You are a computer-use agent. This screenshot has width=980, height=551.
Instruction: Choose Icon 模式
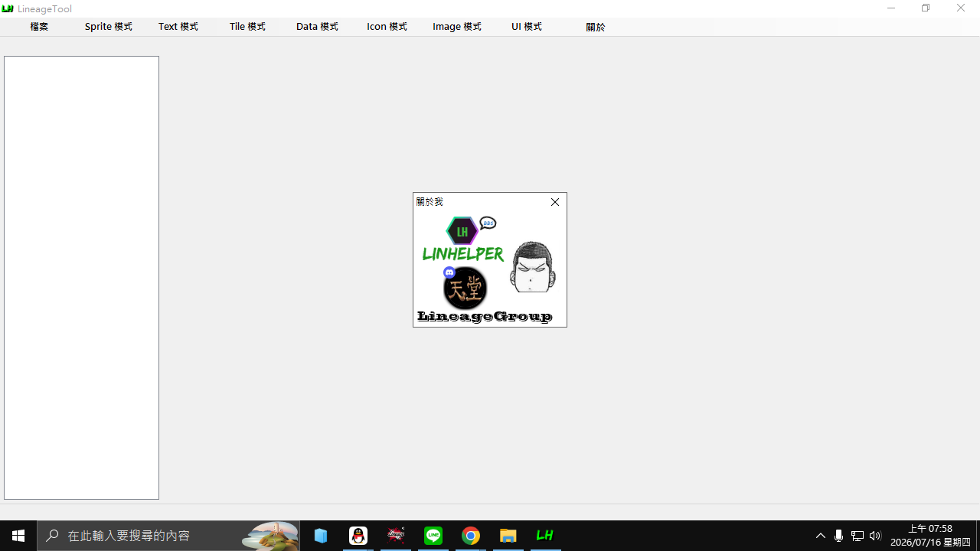(x=387, y=27)
